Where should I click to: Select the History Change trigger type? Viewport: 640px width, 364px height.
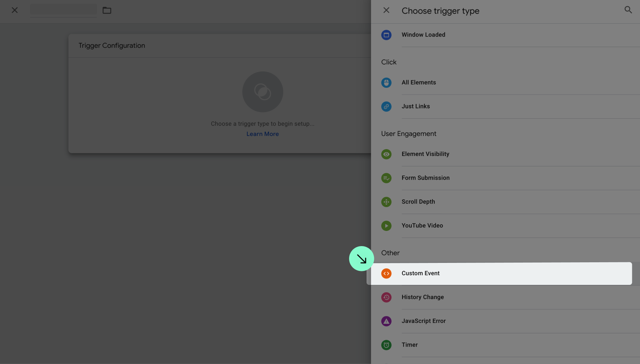[506, 297]
